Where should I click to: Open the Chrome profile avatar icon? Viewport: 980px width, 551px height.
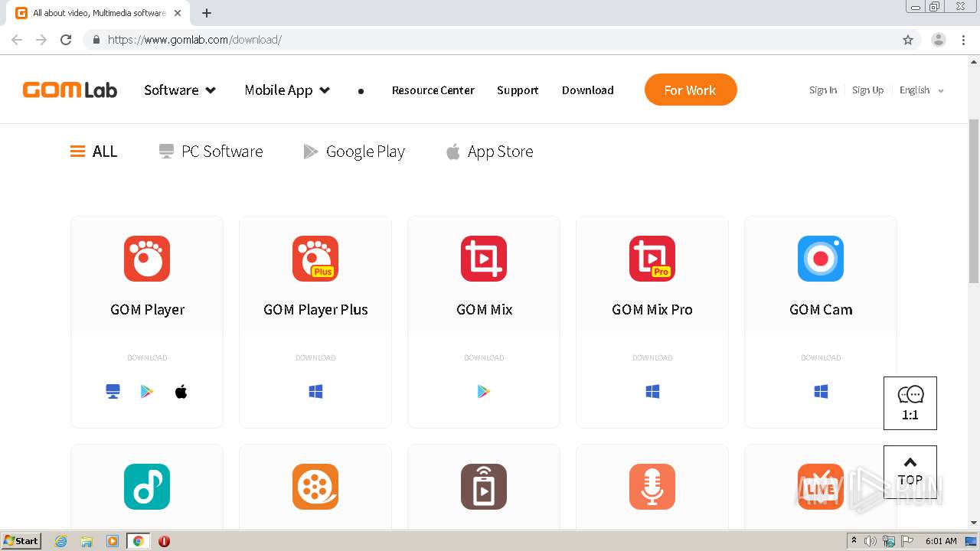(939, 40)
